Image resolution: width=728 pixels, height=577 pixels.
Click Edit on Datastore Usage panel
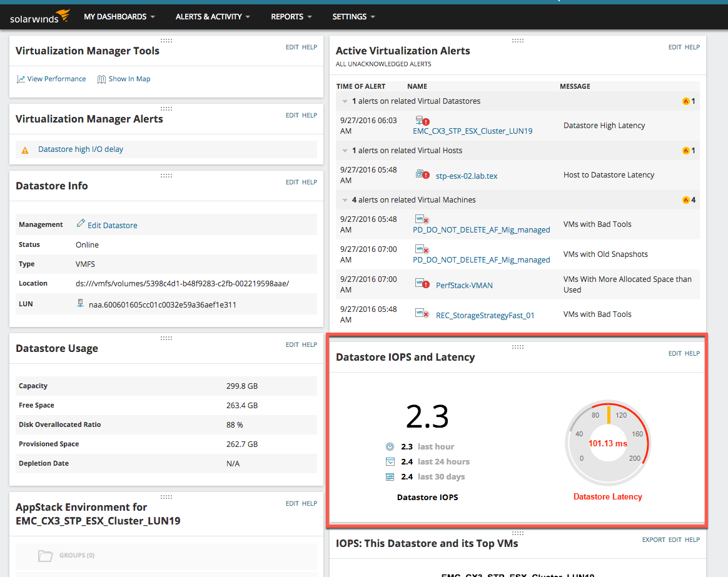point(292,344)
